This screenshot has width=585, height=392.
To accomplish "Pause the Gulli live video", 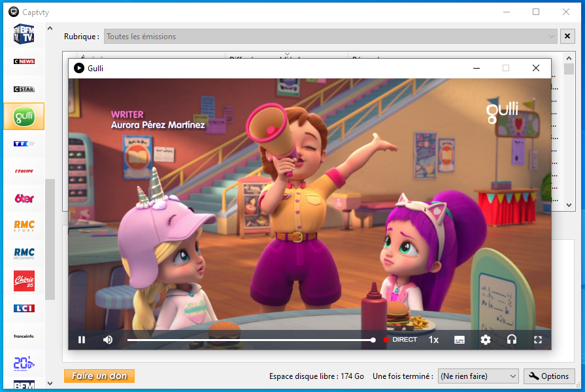I will pyautogui.click(x=82, y=340).
